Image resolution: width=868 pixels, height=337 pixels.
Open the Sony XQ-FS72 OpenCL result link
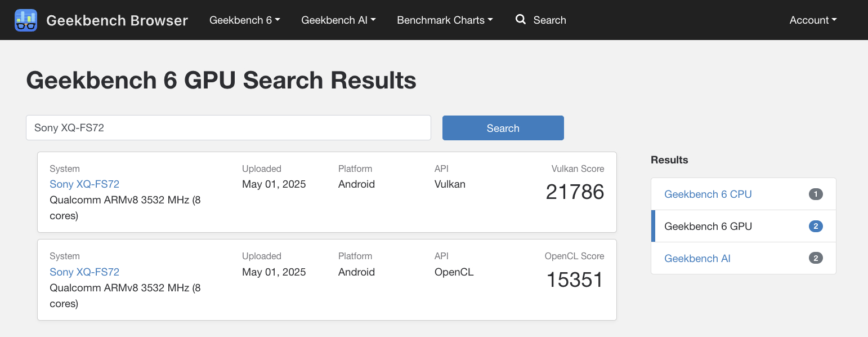[x=84, y=272]
